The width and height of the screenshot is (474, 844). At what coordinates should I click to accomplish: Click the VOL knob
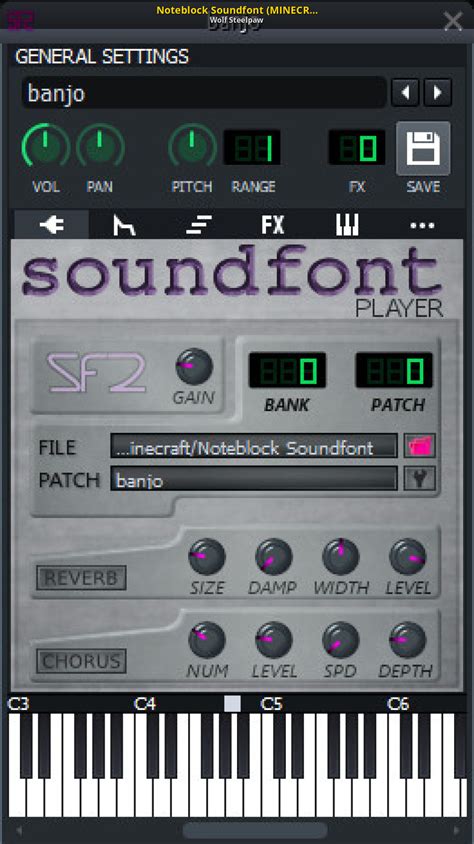point(45,146)
